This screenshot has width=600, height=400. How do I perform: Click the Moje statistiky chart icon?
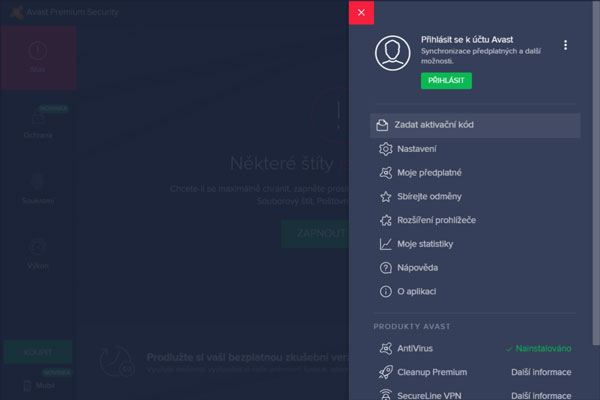[x=386, y=245]
